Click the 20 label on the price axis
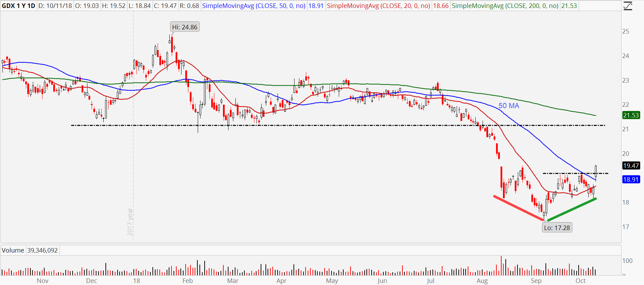Image resolution: width=644 pixels, height=285 pixels. 626,154
